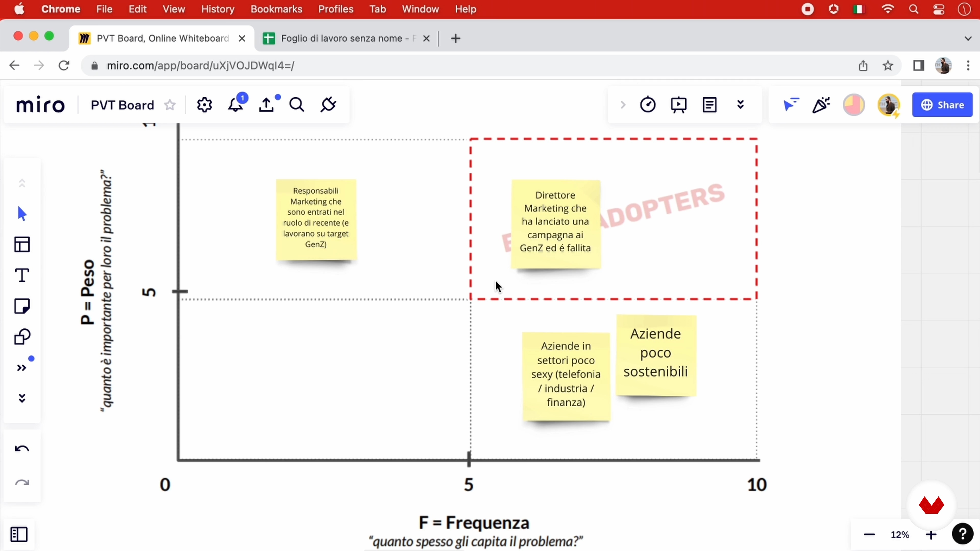980x551 pixels.
Task: Export board with upload icon
Action: click(267, 105)
